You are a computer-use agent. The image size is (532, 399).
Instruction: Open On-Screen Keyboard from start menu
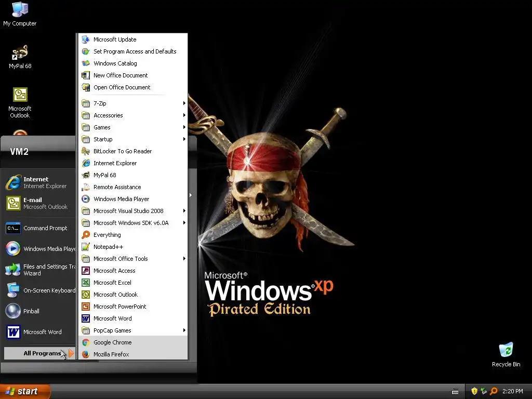(x=39, y=290)
